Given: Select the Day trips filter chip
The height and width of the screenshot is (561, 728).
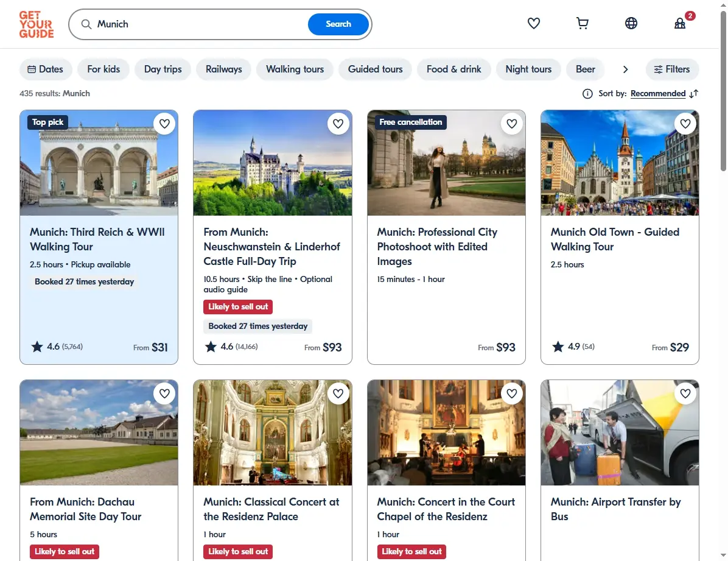Looking at the screenshot, I should [x=163, y=69].
